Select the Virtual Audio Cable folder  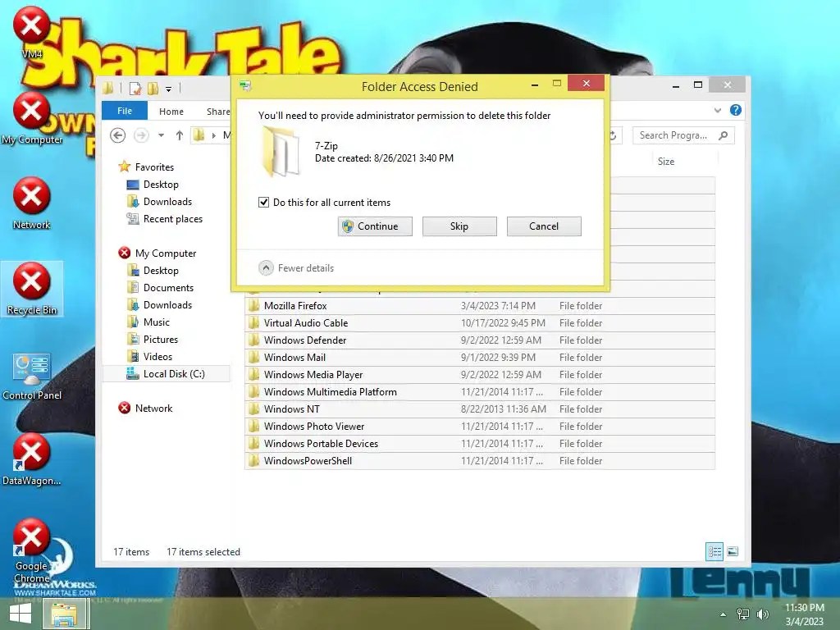point(480,323)
